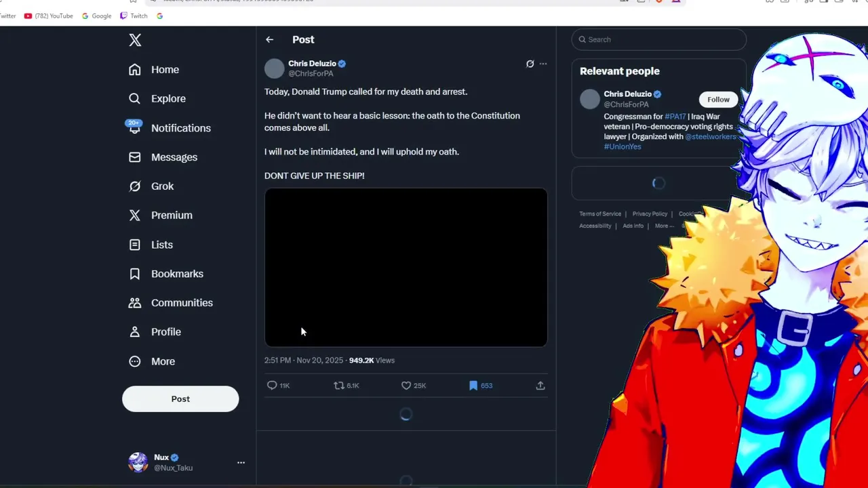Screen dimensions: 868x488
Task: Click the Grok icon
Action: coord(135,186)
